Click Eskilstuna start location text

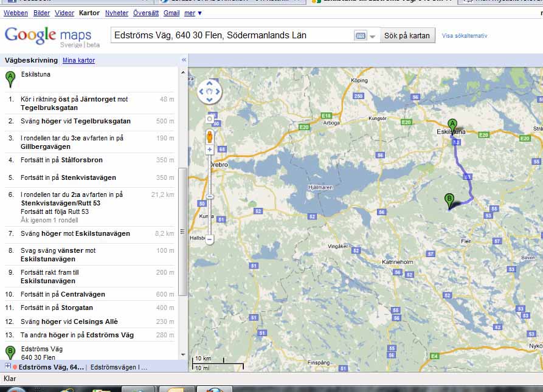pyautogui.click(x=36, y=74)
